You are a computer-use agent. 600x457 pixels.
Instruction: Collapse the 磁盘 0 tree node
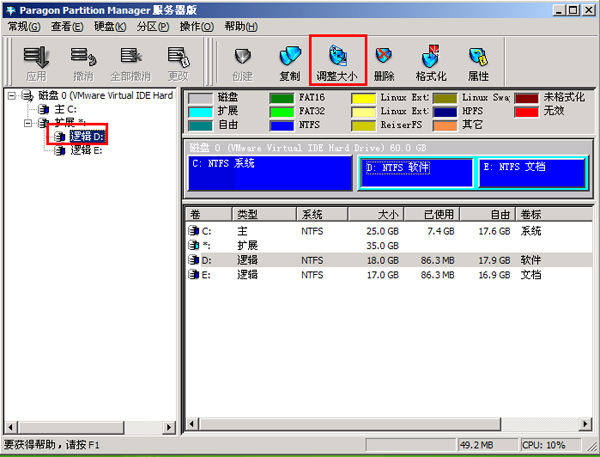coord(12,95)
